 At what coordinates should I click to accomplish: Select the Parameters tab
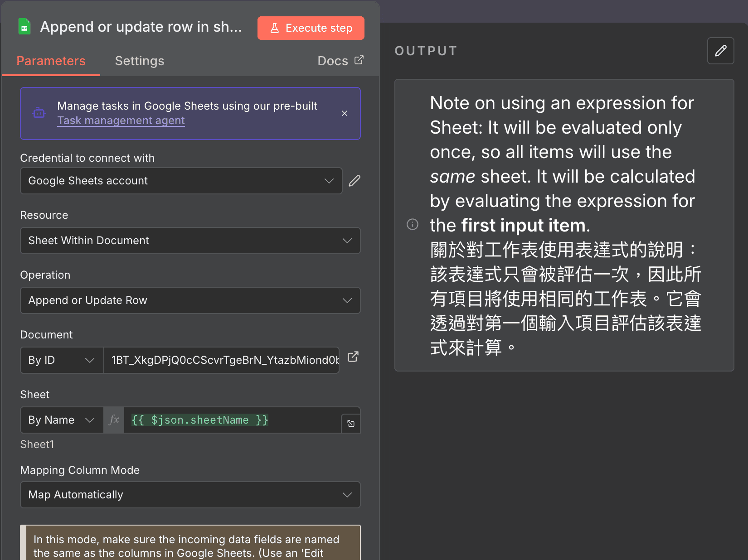(x=51, y=61)
